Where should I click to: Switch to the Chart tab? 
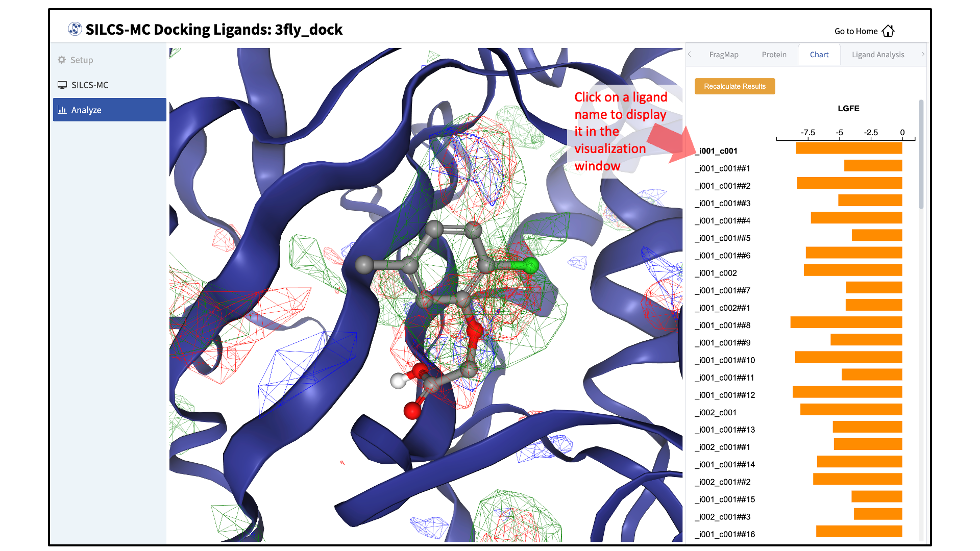(819, 55)
